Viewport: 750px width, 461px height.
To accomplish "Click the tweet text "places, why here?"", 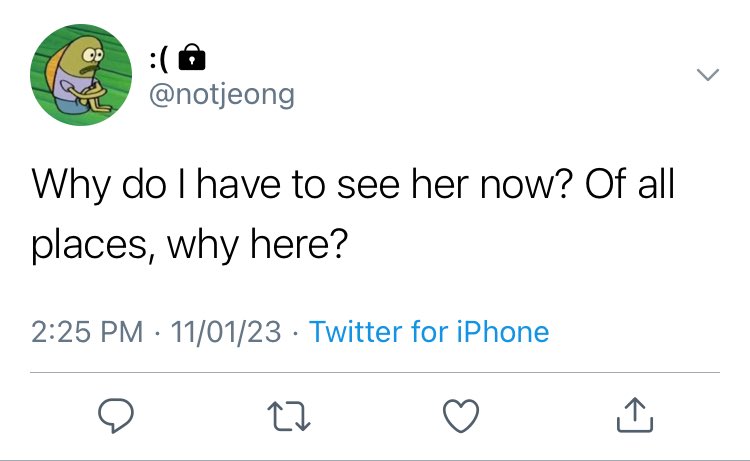I will click(189, 244).
